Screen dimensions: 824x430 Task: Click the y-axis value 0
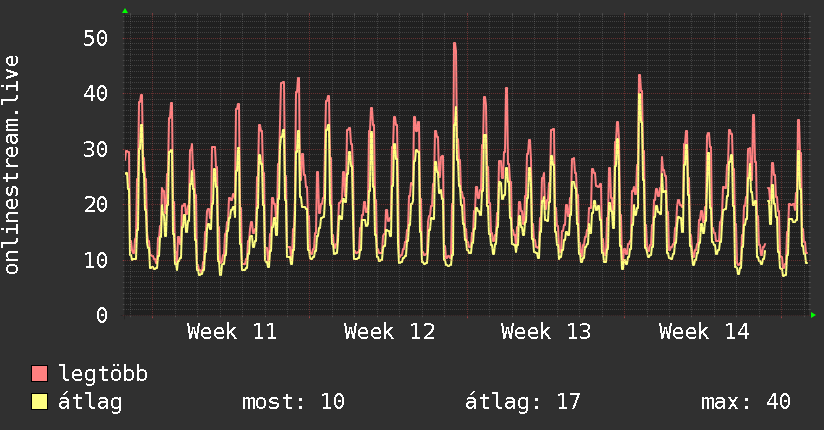(x=102, y=315)
